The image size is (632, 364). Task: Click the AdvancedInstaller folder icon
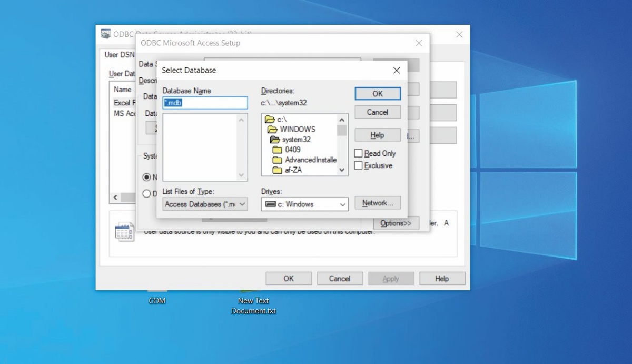278,160
